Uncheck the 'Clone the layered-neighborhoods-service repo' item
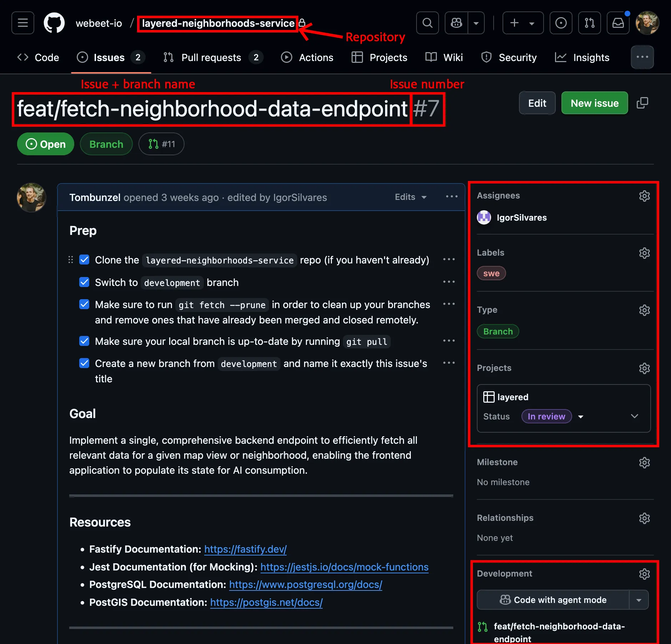This screenshot has height=644, width=671. (x=84, y=260)
